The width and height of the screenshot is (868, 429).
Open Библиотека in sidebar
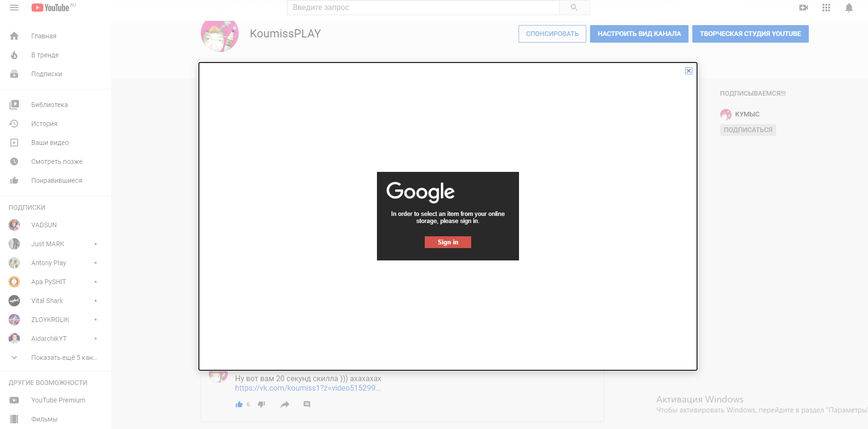(x=49, y=105)
